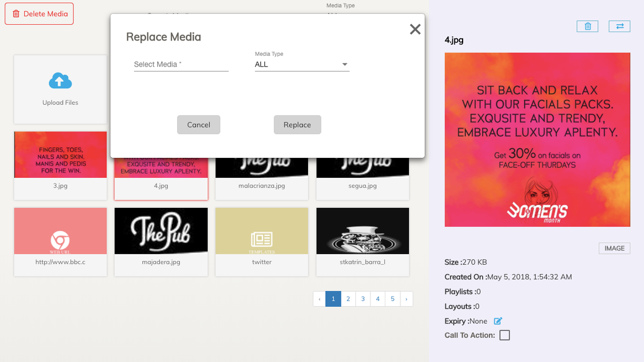The height and width of the screenshot is (362, 644).
Task: Select the http://www.bbc.c web URL card
Action: coord(60,242)
